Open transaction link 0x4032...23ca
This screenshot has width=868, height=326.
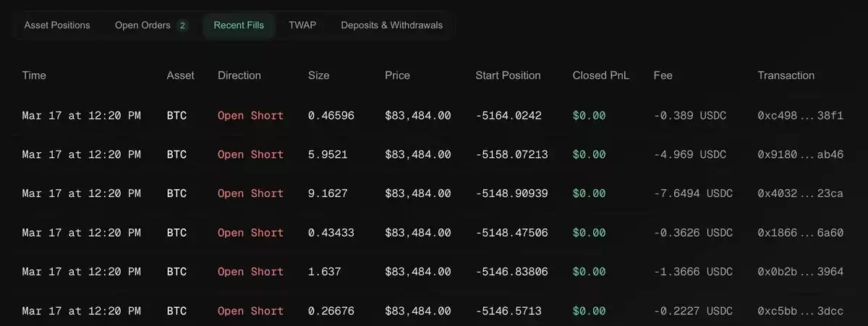[x=800, y=193]
